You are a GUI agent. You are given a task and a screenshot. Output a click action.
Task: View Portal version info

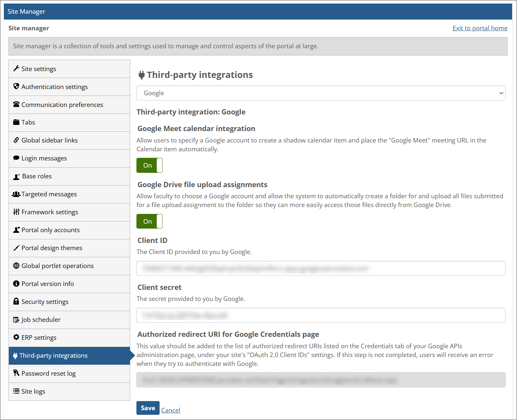(69, 284)
